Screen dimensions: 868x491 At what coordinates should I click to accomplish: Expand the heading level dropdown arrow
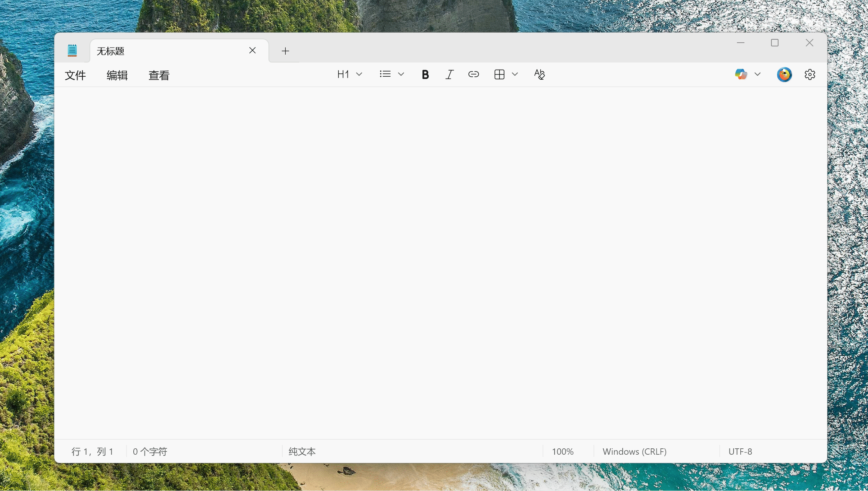tap(359, 74)
